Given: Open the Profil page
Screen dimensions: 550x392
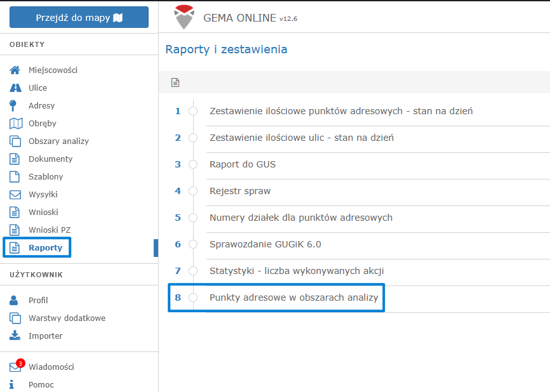Looking at the screenshot, I should [38, 300].
